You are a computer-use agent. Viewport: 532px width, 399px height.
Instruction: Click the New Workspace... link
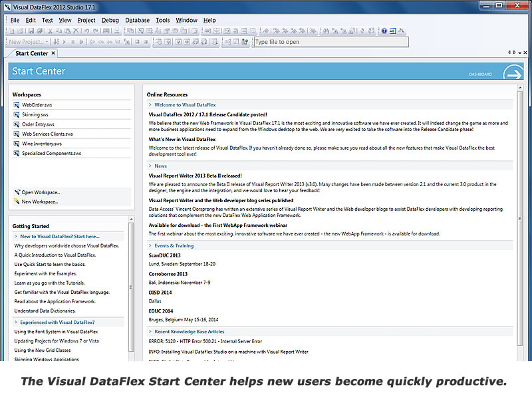click(x=40, y=201)
